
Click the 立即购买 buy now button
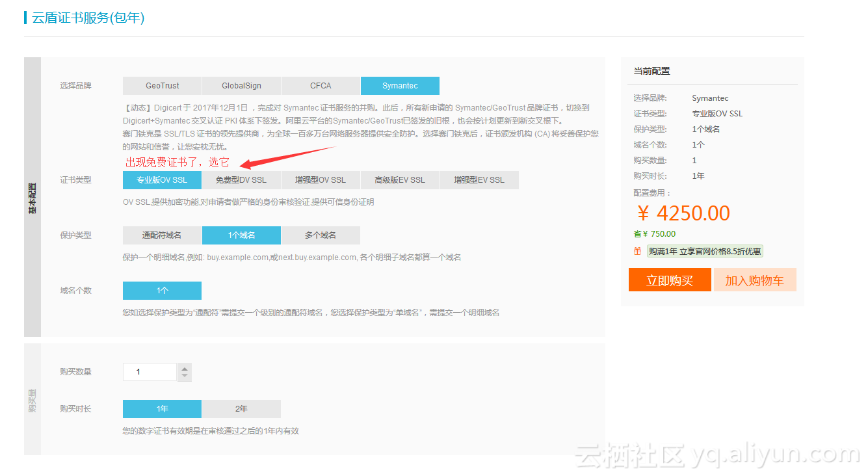(x=670, y=280)
